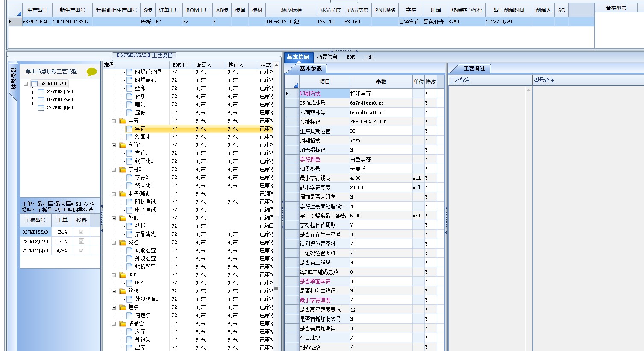Click the folder icon of the 字符1 group
The width and height of the screenshot is (644, 351).
tap(123, 145)
